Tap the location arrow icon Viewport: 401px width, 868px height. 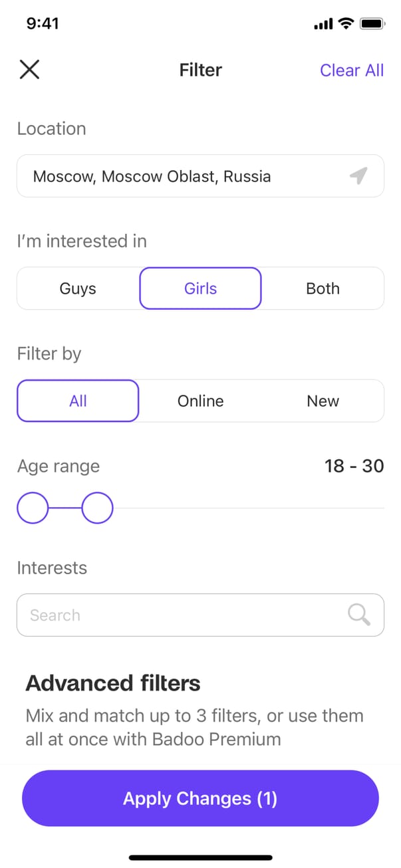358,176
